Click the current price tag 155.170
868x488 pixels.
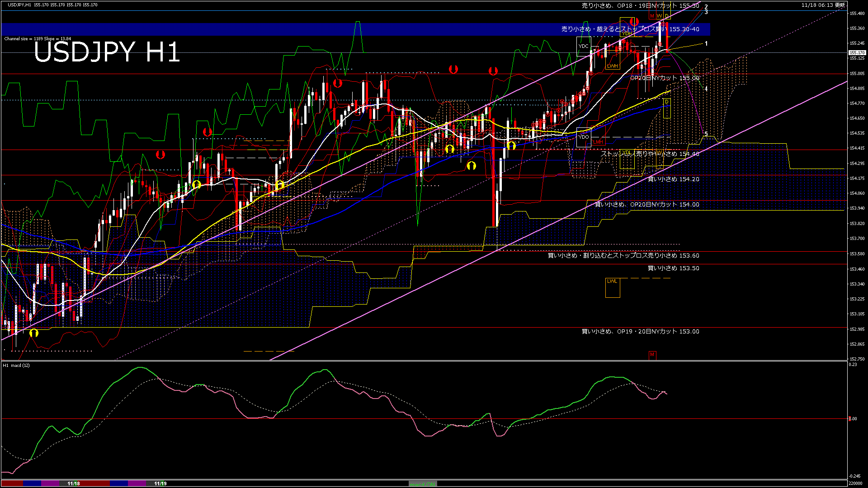coord(857,52)
